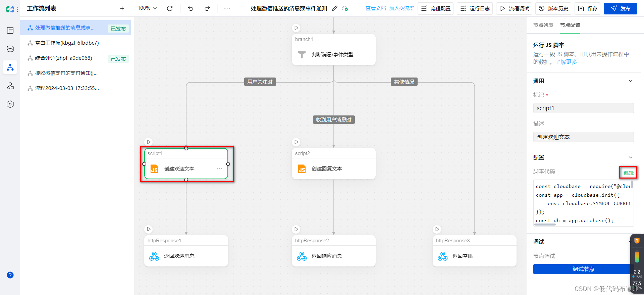Screen dimensions: 644x295
Task: Run the script2 node play icon
Action: [x=296, y=142]
